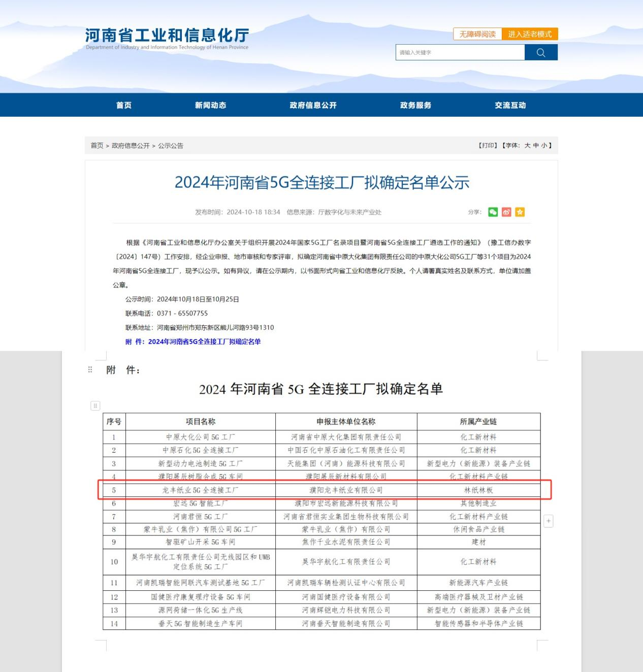Click 公示公告 in the breadcrumb

click(171, 146)
